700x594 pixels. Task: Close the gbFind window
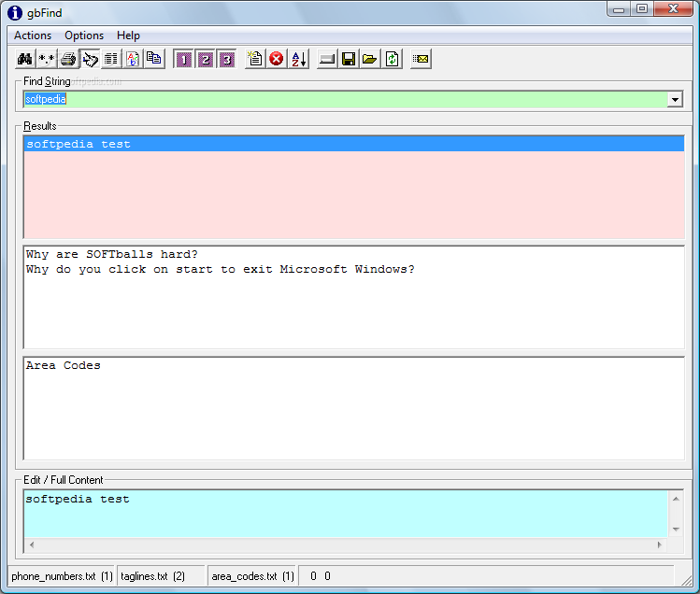click(x=673, y=9)
